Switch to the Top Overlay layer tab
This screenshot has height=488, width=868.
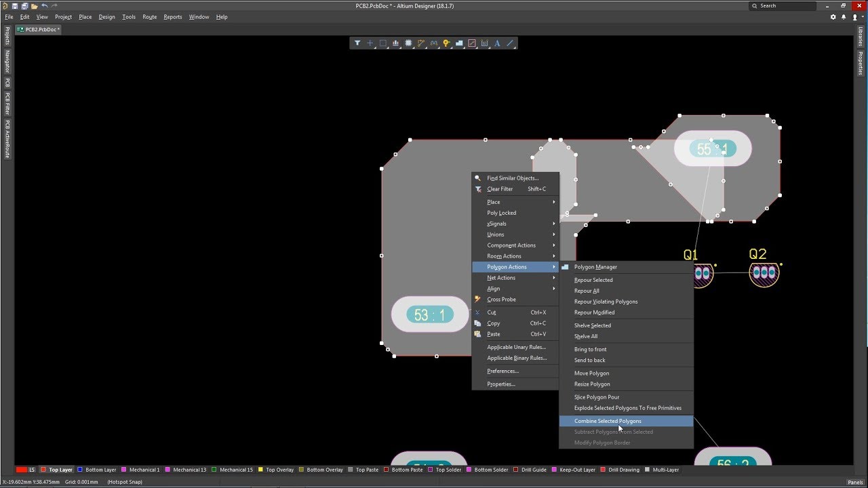tap(276, 470)
